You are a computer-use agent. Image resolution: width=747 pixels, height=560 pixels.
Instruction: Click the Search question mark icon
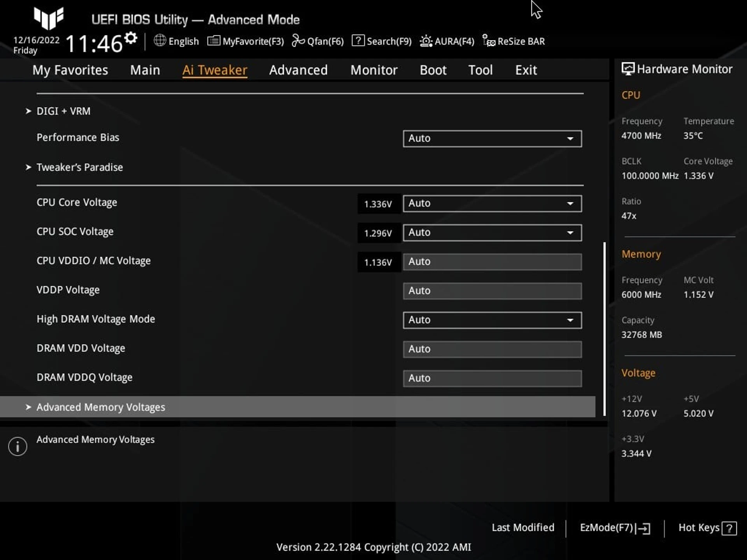point(358,40)
